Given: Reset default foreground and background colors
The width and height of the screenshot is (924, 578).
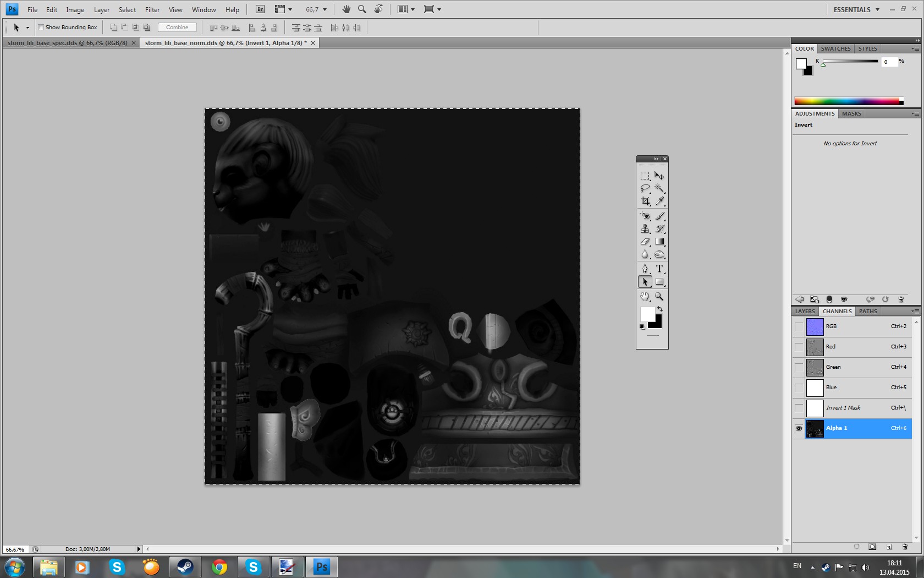Looking at the screenshot, I should [x=642, y=327].
